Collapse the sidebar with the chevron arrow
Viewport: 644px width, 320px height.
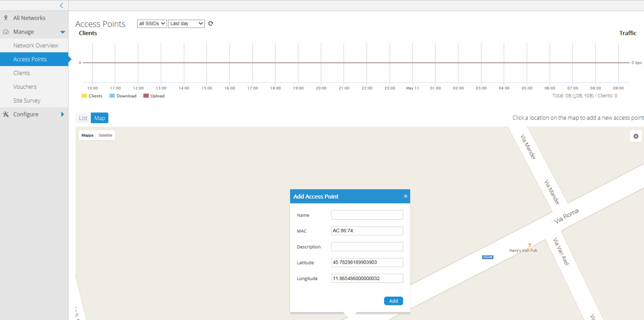tap(61, 6)
